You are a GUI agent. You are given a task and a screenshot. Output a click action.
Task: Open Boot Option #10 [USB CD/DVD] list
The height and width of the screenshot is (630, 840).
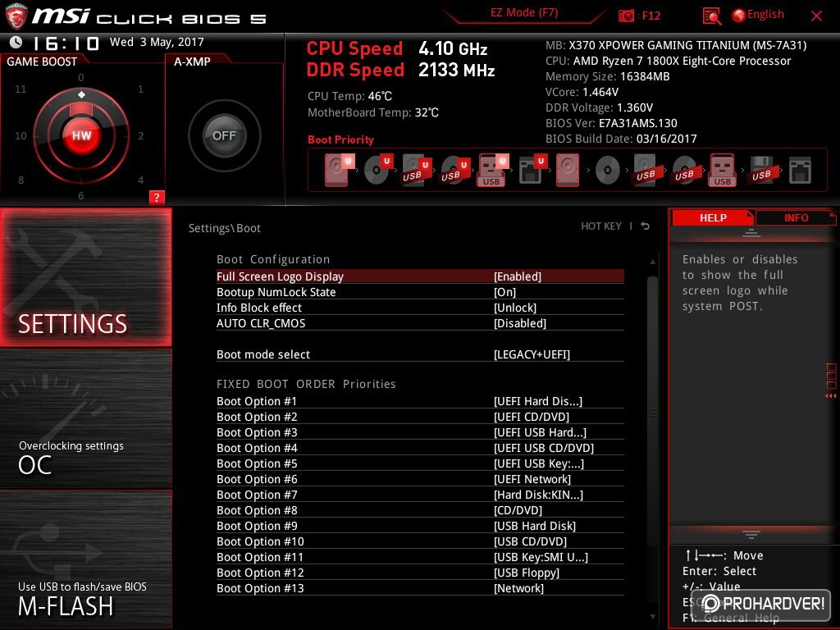click(420, 541)
